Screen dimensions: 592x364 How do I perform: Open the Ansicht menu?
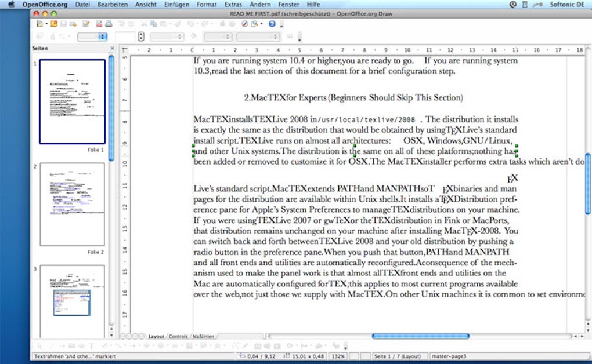point(146,5)
